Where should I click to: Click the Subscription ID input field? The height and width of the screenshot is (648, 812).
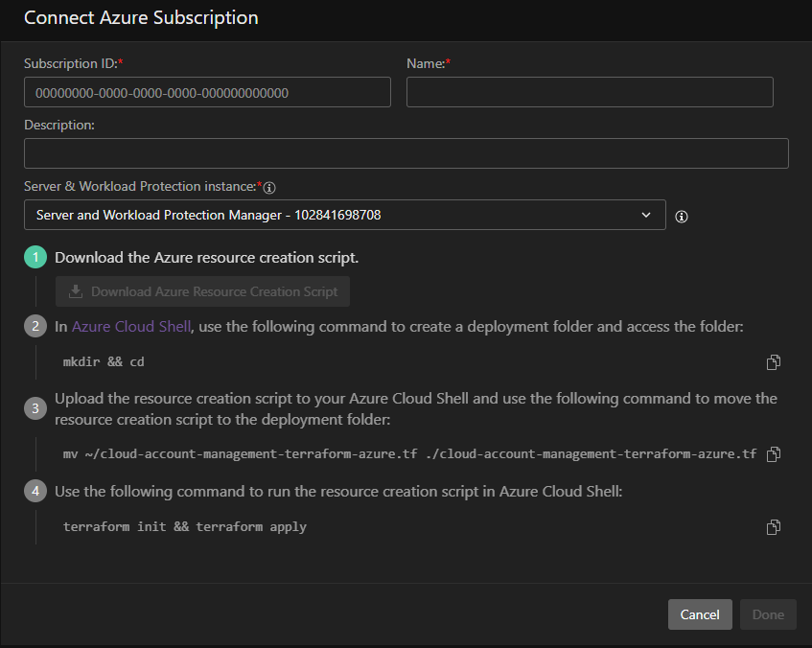click(207, 93)
